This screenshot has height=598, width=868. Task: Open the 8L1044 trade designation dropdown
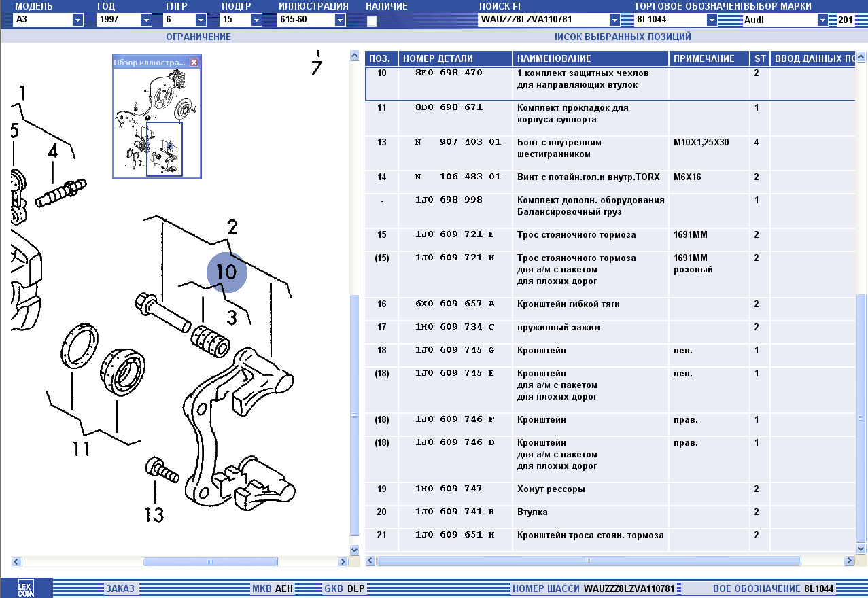tap(712, 20)
